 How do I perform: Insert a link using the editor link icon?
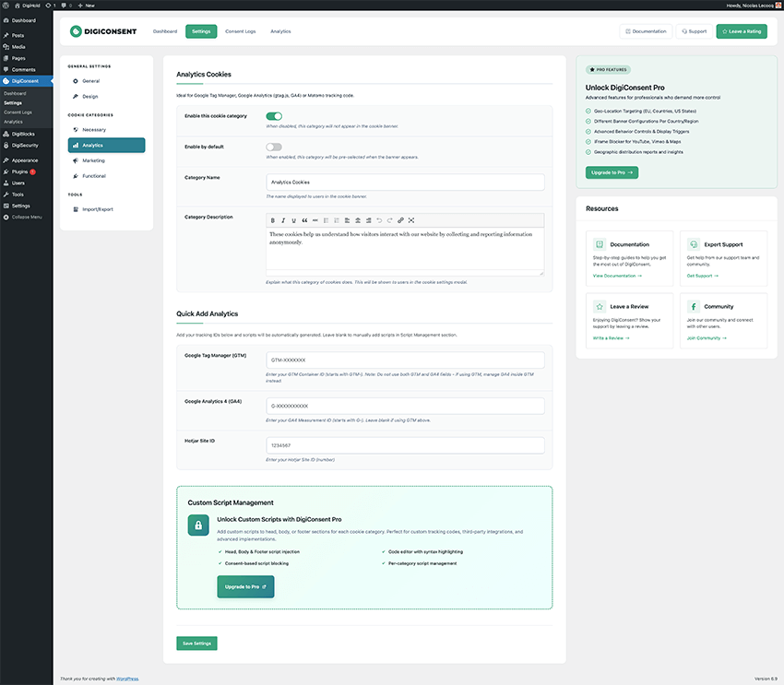[400, 220]
